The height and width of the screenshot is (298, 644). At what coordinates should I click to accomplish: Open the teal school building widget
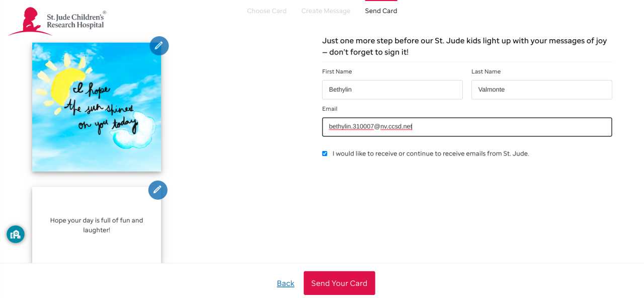click(x=16, y=234)
